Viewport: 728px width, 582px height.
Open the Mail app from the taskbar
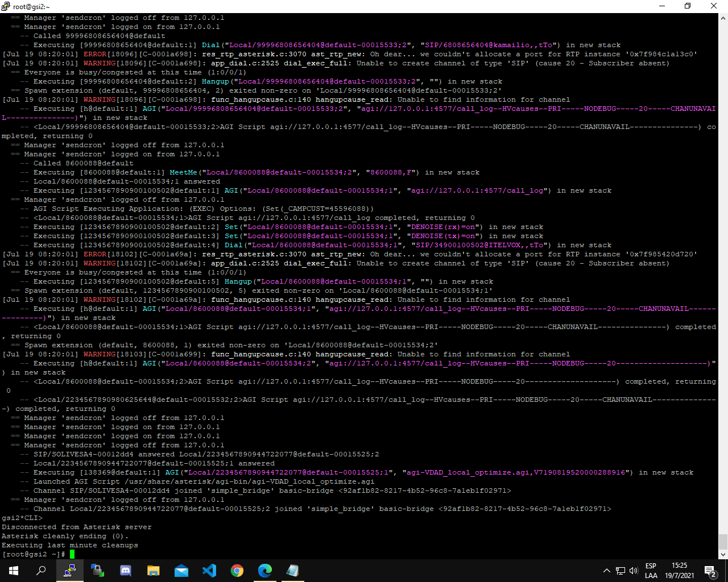181,571
